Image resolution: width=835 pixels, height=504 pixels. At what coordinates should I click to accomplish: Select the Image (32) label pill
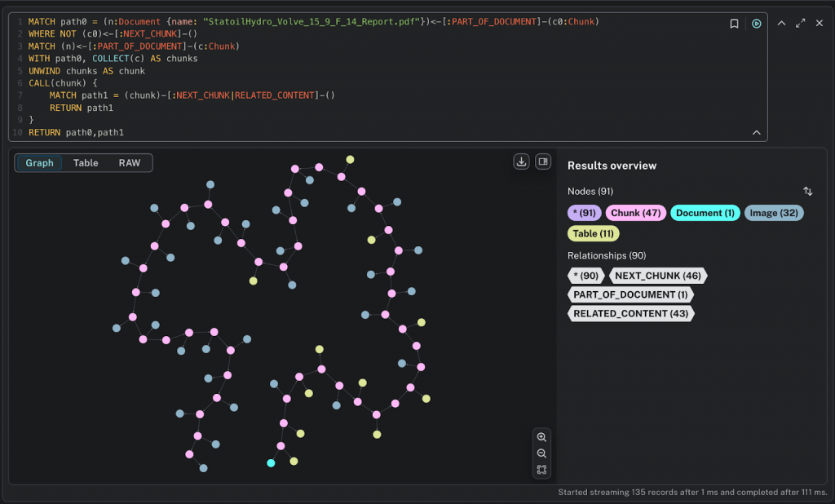[774, 213]
